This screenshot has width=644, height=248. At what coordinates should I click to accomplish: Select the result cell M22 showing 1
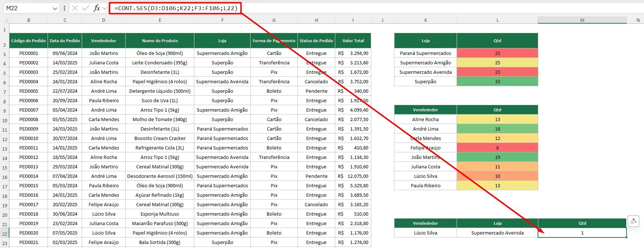pyautogui.click(x=582, y=233)
